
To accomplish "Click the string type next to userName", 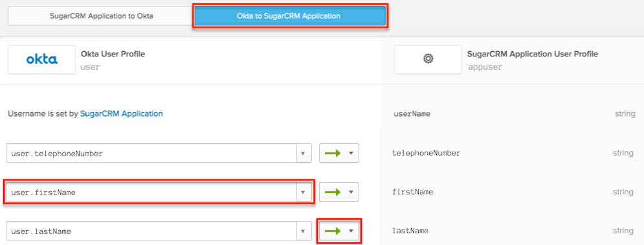I will tap(625, 114).
